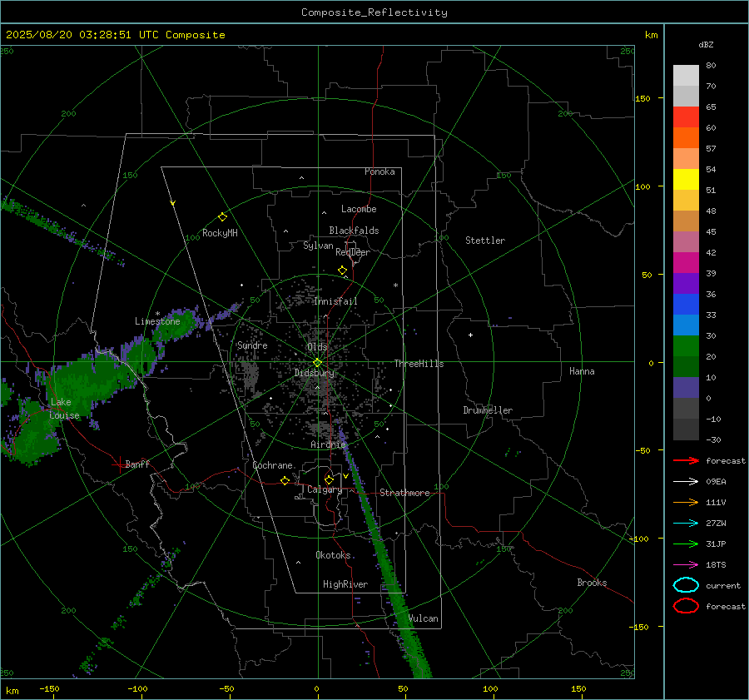Image resolution: width=749 pixels, height=700 pixels.
Task: Click the green 31JP arrow icon
Action: tap(686, 544)
